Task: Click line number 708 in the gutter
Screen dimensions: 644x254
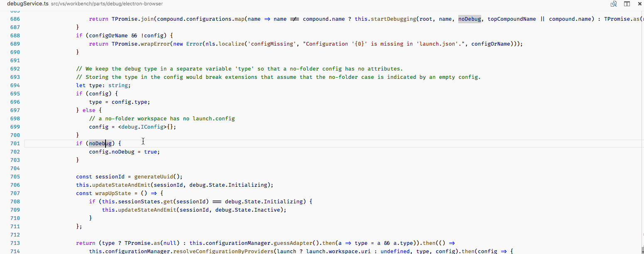Action: click(15, 202)
